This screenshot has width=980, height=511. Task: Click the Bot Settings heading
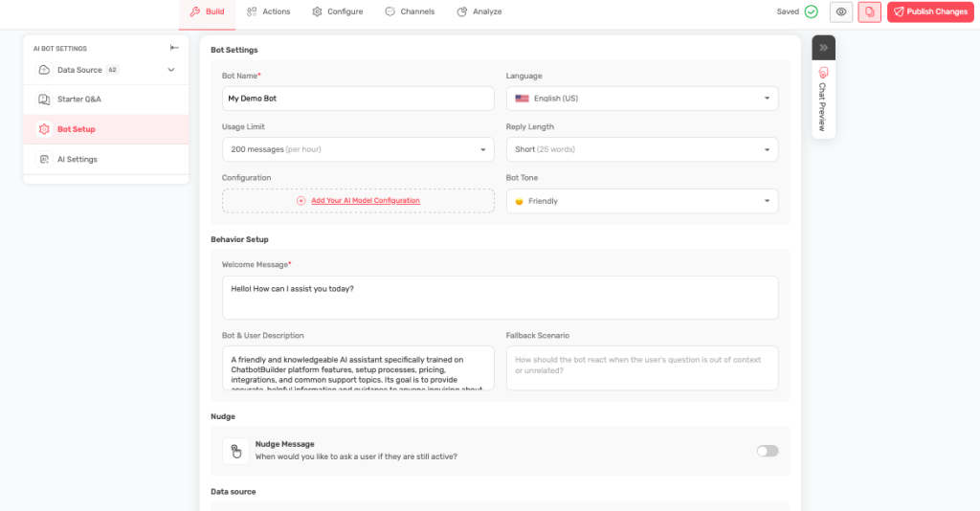pos(234,50)
